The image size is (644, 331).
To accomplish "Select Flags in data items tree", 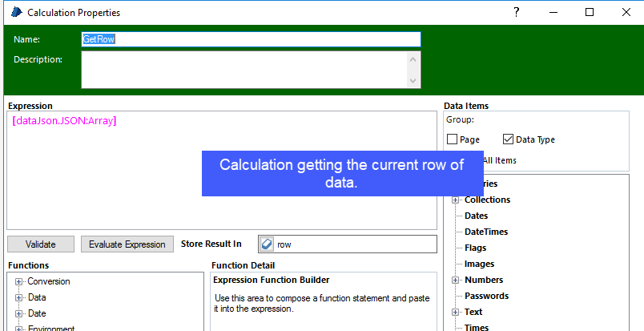I will (x=475, y=248).
